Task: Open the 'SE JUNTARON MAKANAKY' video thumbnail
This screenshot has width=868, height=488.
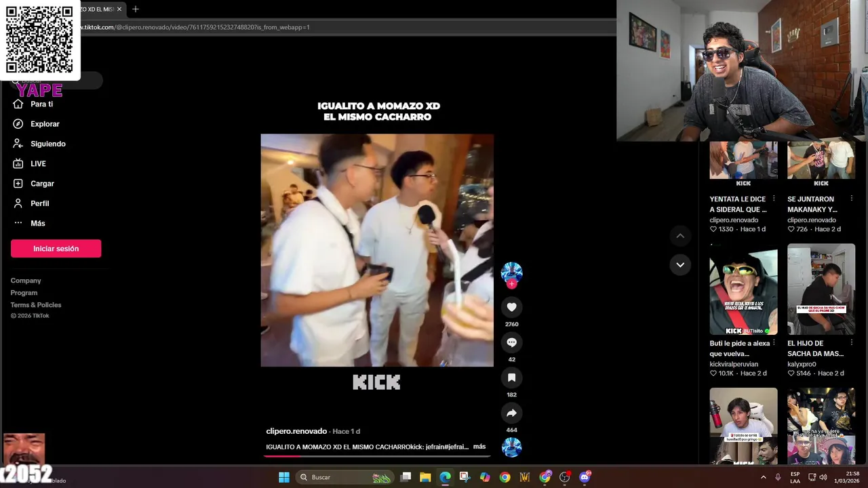Action: tap(821, 165)
